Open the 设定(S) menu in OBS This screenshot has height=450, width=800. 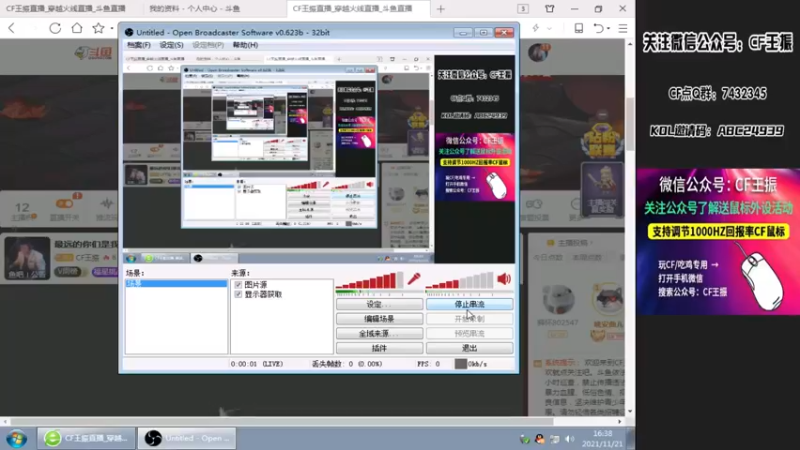pos(171,45)
